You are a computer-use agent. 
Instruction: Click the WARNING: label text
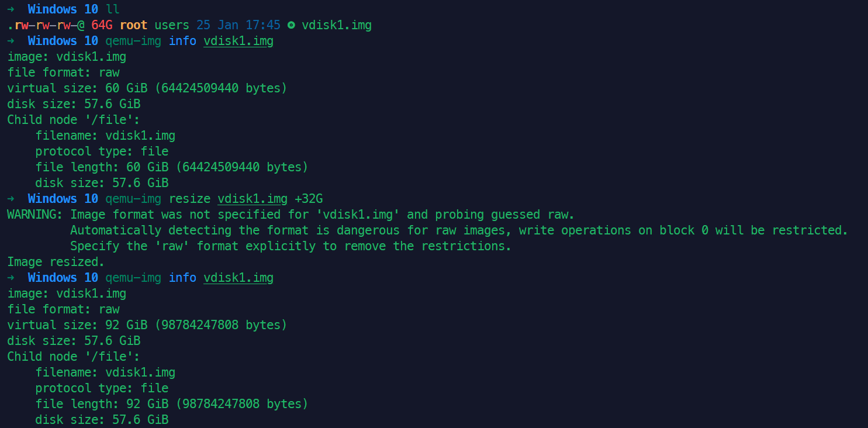(35, 215)
